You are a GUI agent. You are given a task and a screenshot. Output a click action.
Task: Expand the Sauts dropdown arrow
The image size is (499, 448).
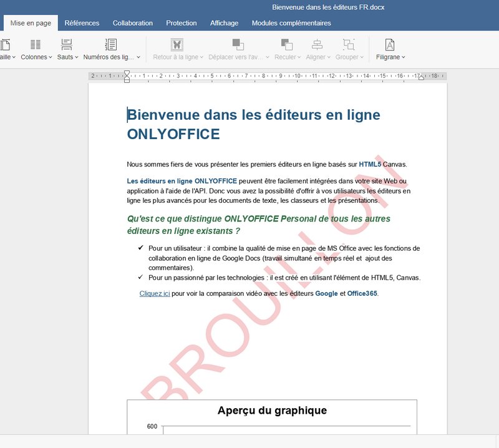[76, 57]
